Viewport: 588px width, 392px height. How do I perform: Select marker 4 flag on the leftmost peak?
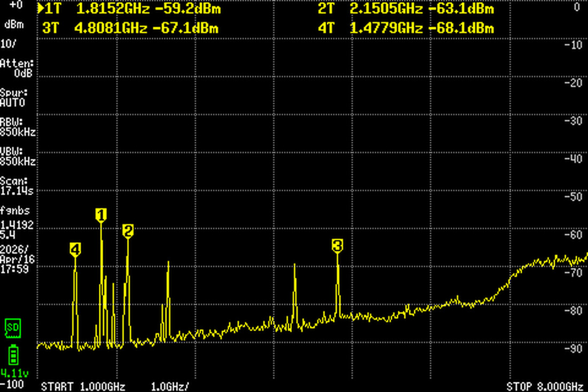click(75, 248)
